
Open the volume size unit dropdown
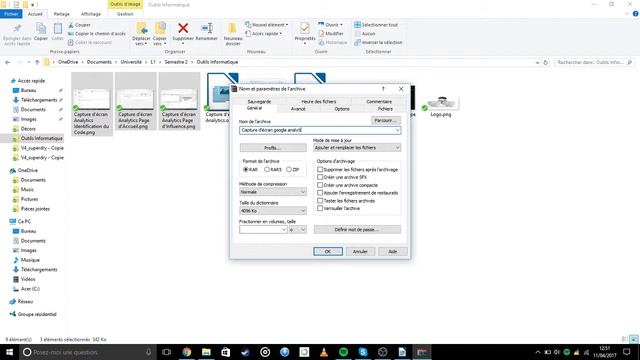click(x=298, y=230)
